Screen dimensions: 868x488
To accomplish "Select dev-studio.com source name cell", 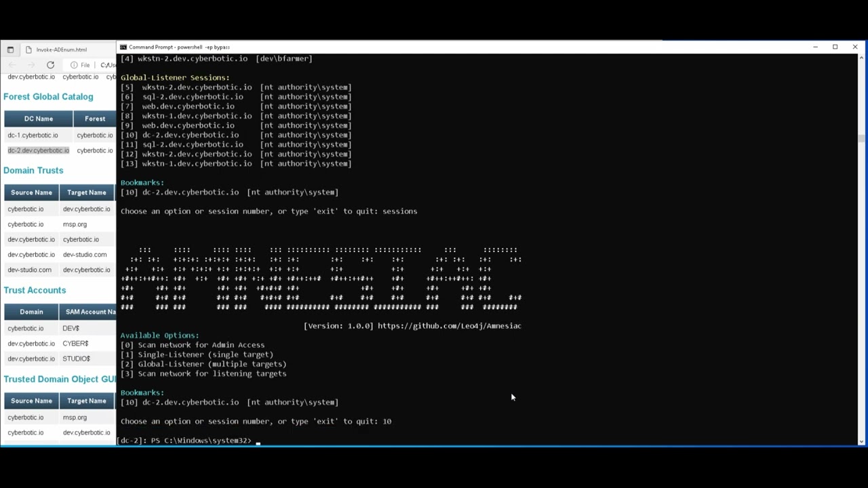I will 30,270.
